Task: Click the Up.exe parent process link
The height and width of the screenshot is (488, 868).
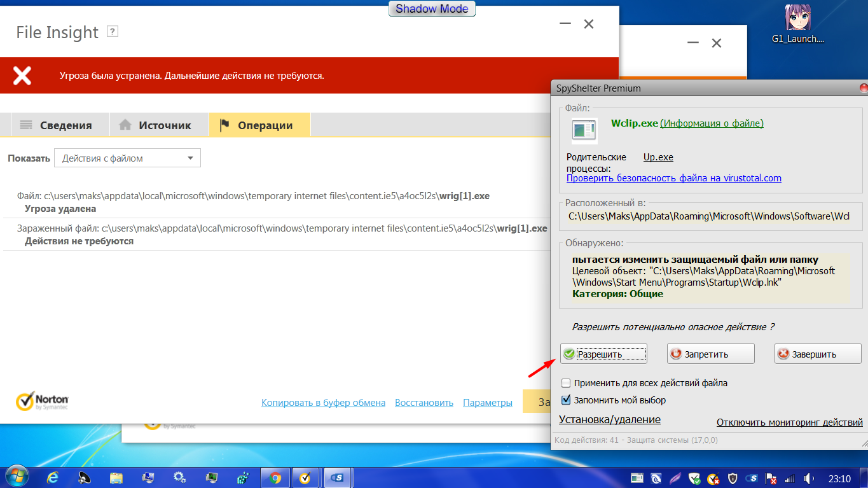Action: [x=658, y=157]
